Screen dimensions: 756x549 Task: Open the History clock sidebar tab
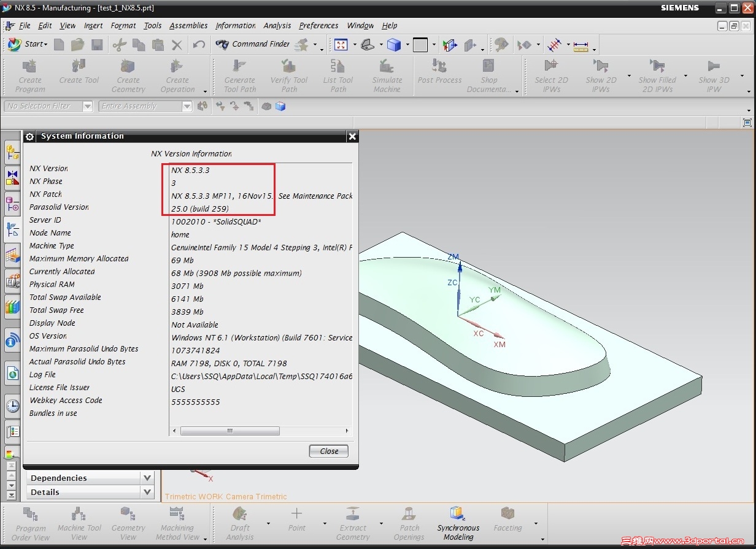[x=12, y=405]
